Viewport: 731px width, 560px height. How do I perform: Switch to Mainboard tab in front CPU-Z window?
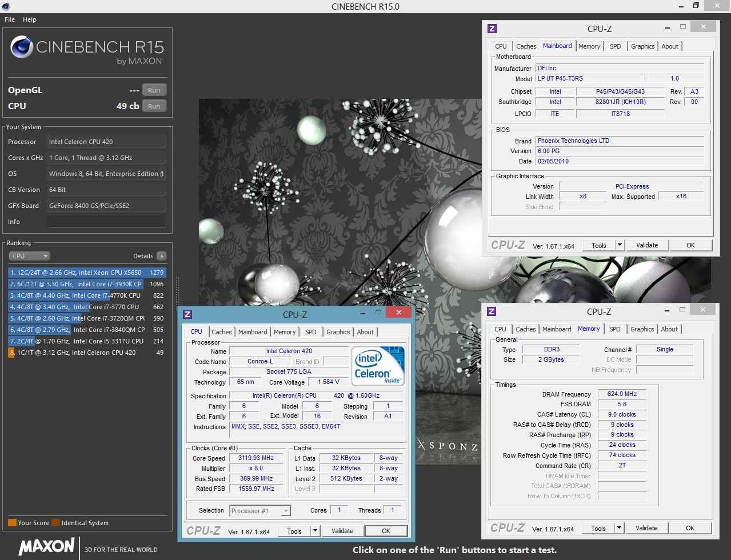tap(253, 332)
